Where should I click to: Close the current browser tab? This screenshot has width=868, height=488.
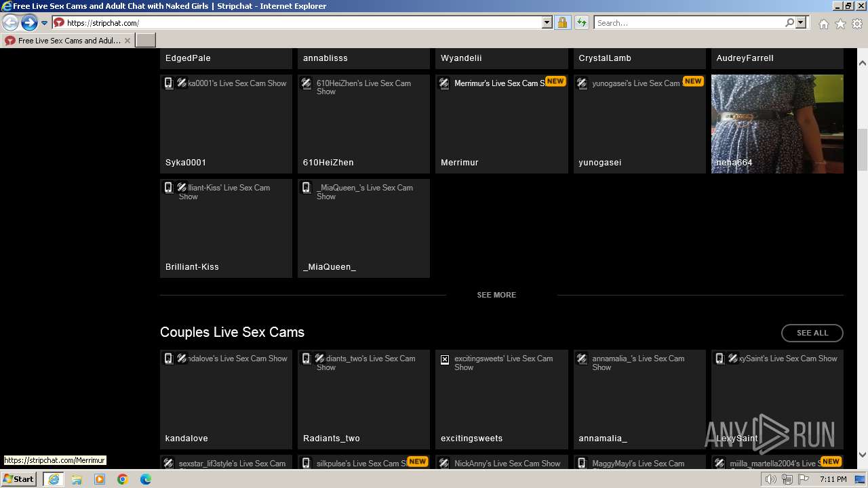(x=127, y=41)
